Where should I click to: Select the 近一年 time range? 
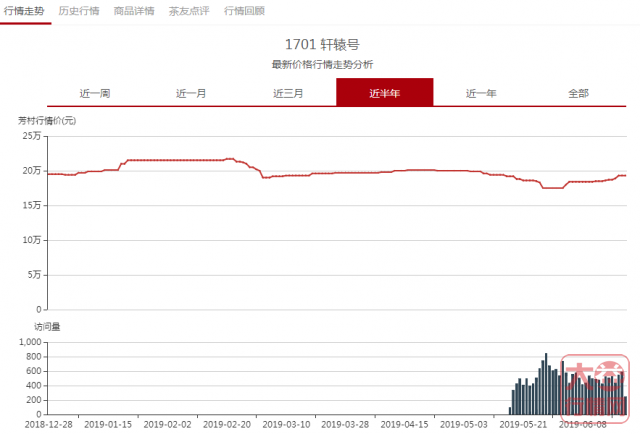click(x=481, y=93)
